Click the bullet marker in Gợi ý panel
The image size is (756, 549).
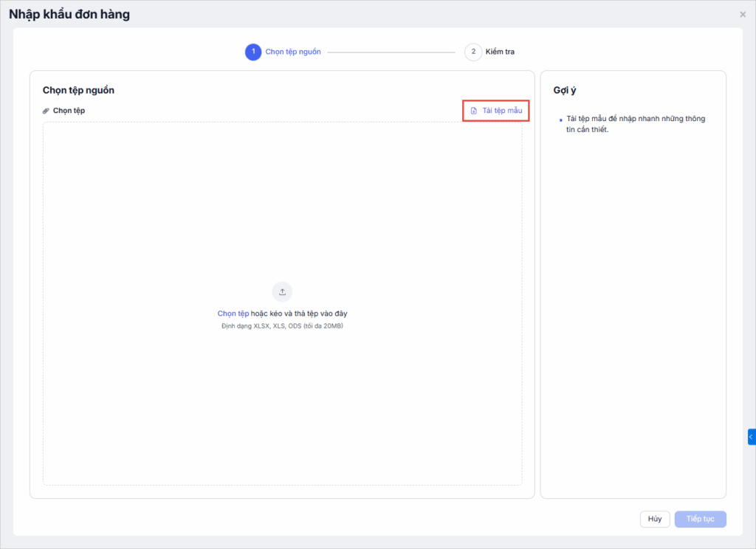coord(560,120)
